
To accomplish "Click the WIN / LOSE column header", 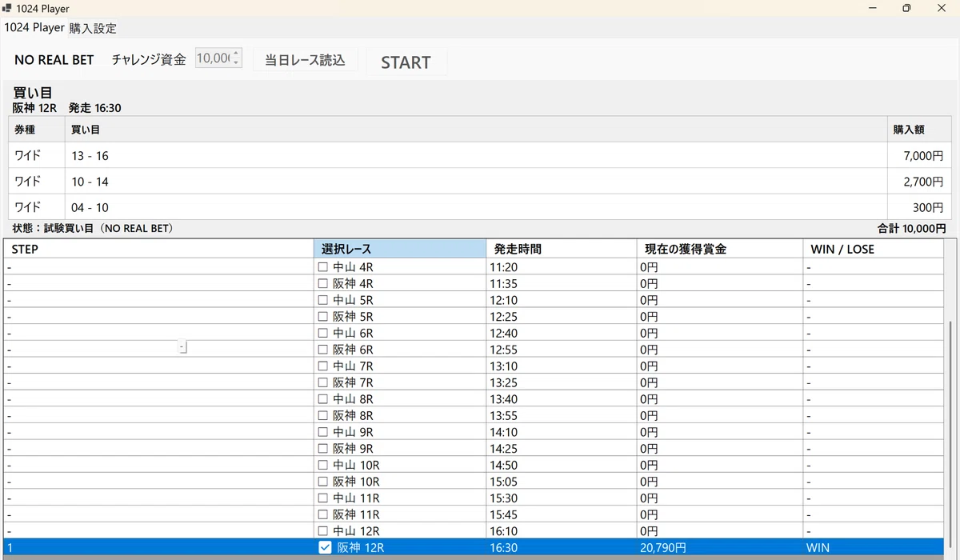I will (x=874, y=249).
